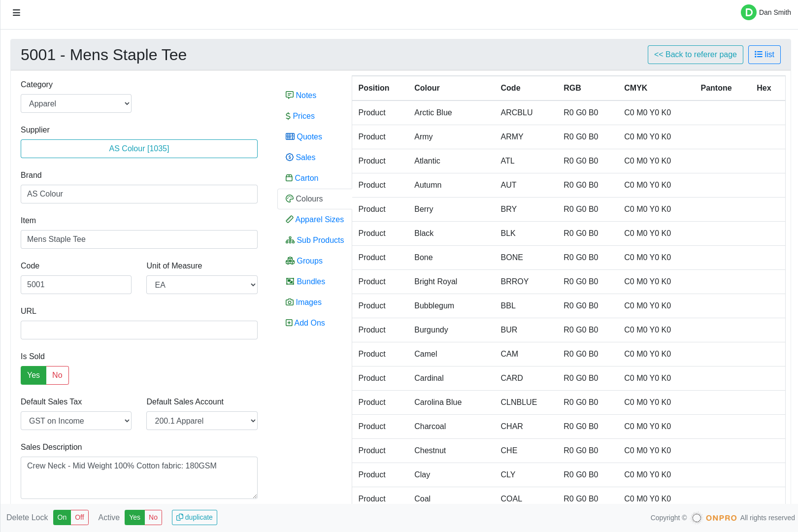This screenshot has height=532, width=798.
Task: Turn Delete Lock Off
Action: point(79,517)
